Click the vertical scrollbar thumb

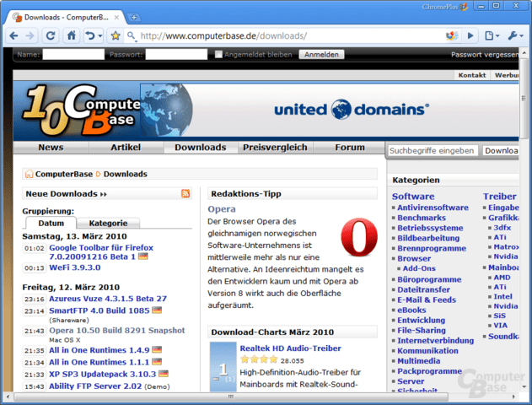524,99
